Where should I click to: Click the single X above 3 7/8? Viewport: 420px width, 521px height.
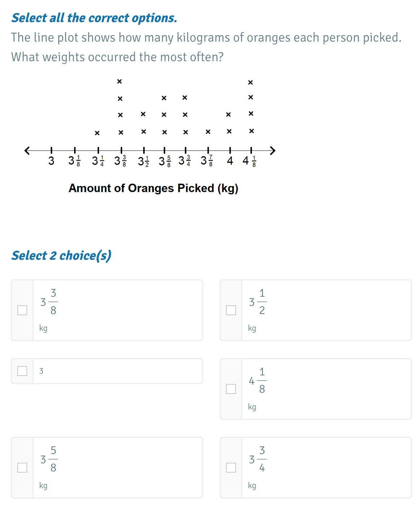[208, 132]
